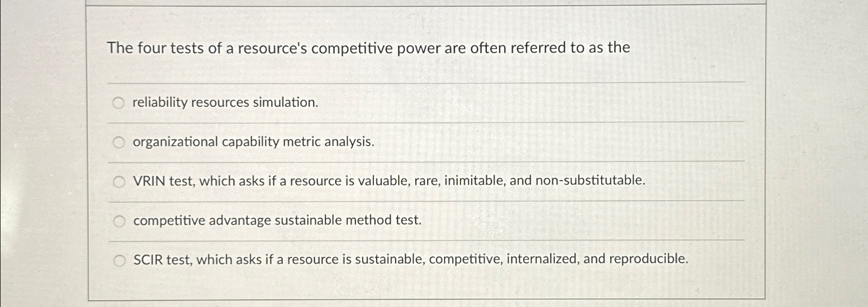Choose the answer mentioning sustainable, competitive, internalized
The image size is (868, 307).
coord(410,260)
